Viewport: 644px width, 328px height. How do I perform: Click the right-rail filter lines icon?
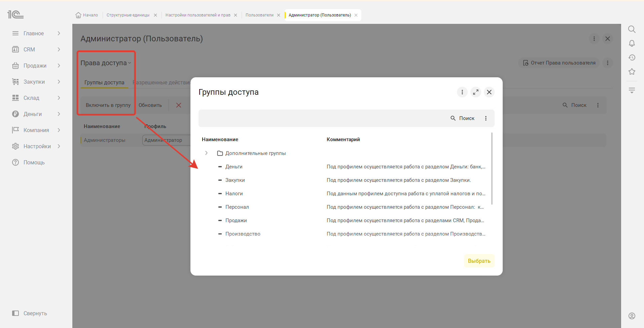coord(632,90)
